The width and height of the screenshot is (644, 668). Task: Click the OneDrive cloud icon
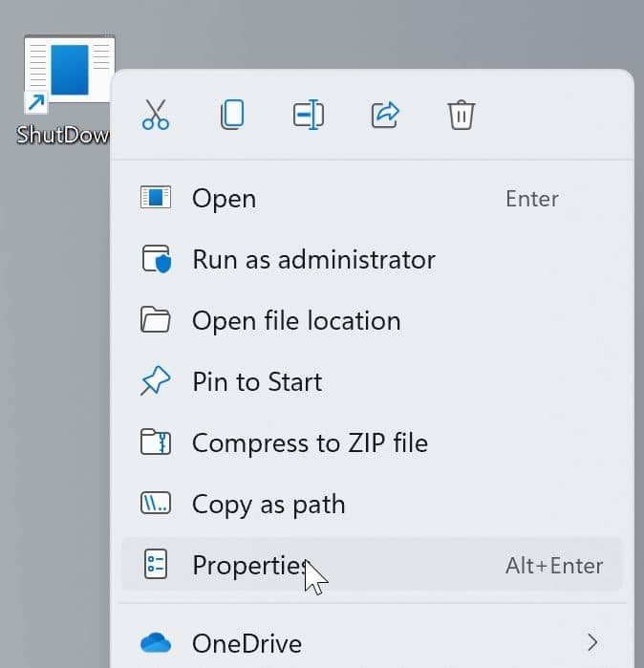pyautogui.click(x=155, y=643)
